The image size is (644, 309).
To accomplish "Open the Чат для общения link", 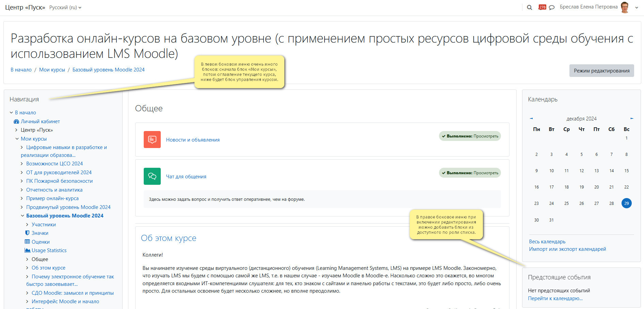I will coord(186,177).
